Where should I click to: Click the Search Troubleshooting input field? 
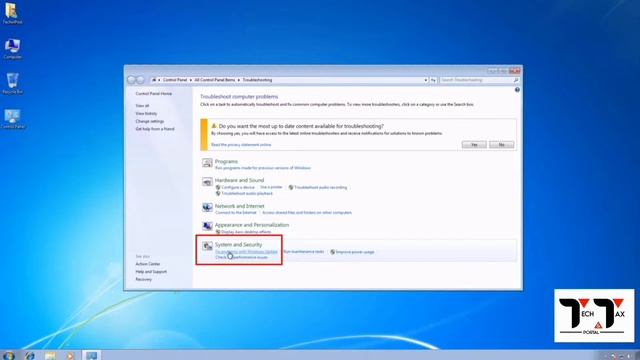(x=476, y=80)
